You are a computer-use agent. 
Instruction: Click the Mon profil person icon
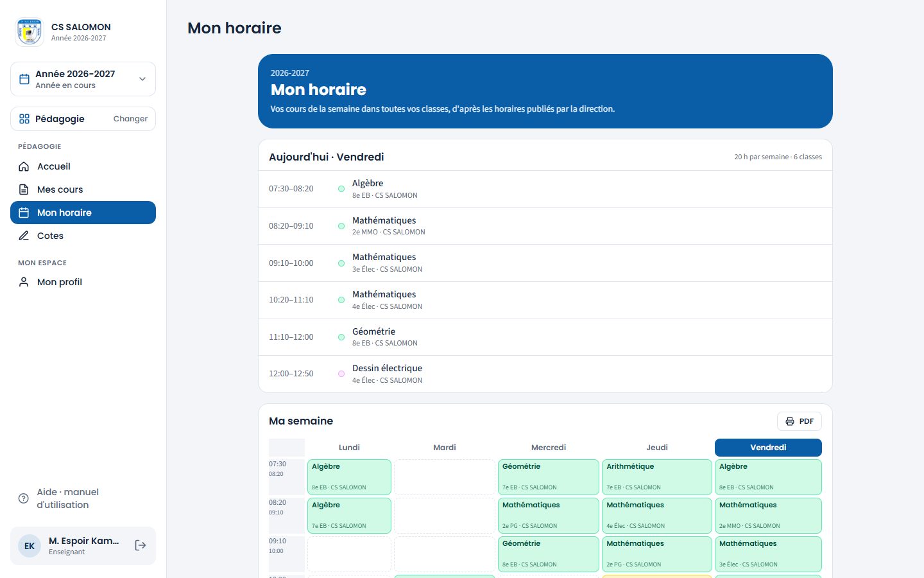tap(24, 282)
